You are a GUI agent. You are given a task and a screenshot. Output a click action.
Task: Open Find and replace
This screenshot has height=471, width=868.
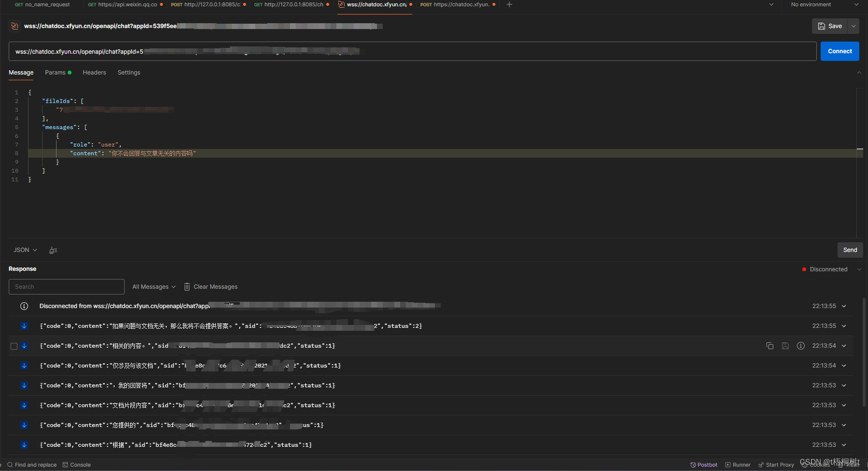32,465
